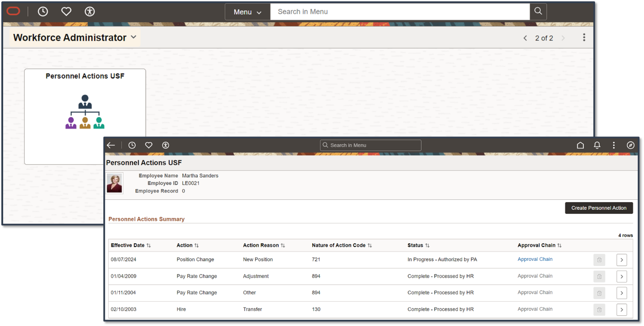Open Approval Chain link for 01/11/2004 row
Screen dimensions: 644x326
(x=535, y=292)
